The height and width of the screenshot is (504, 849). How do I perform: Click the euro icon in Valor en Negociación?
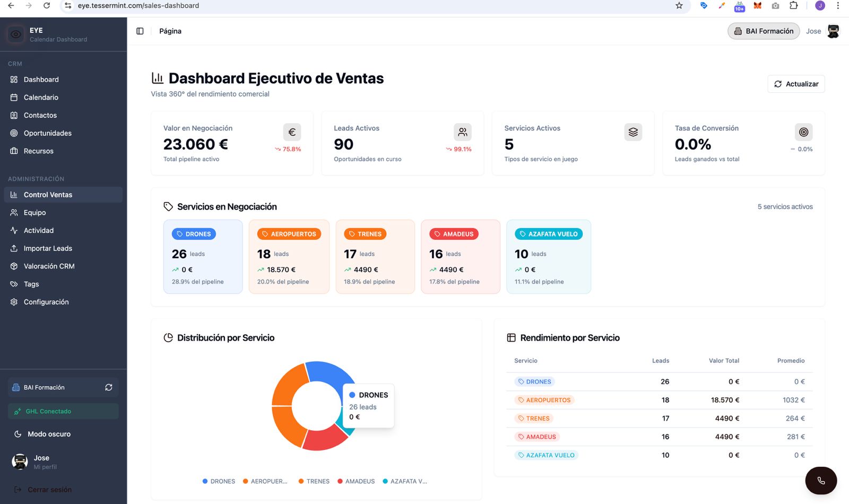[x=292, y=132]
